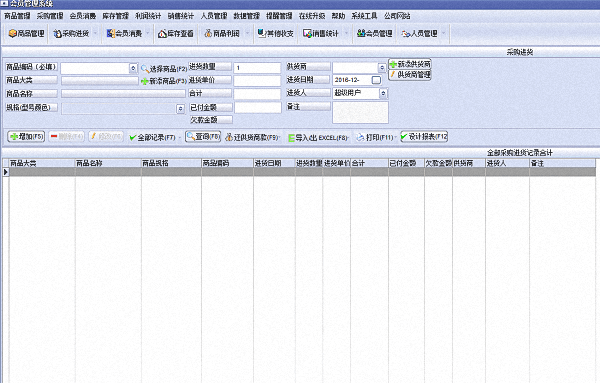Open the 会员管理 toolbar button
This screenshot has width=600, height=383.
(375, 34)
